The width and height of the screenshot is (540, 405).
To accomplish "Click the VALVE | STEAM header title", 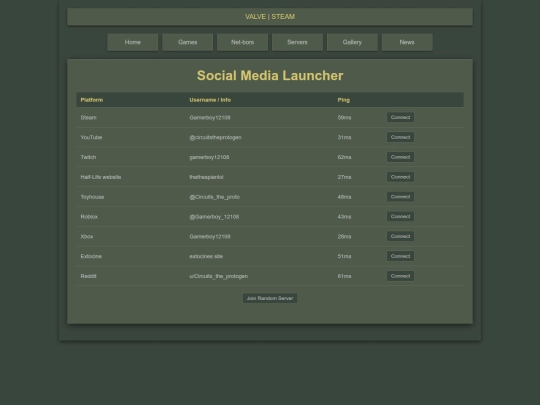I will 270,17.
